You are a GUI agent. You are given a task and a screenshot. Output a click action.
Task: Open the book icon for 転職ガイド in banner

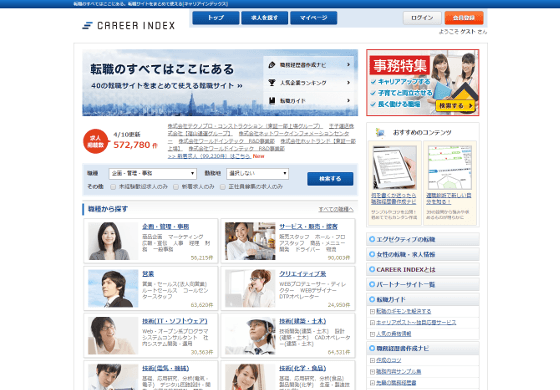(x=272, y=100)
